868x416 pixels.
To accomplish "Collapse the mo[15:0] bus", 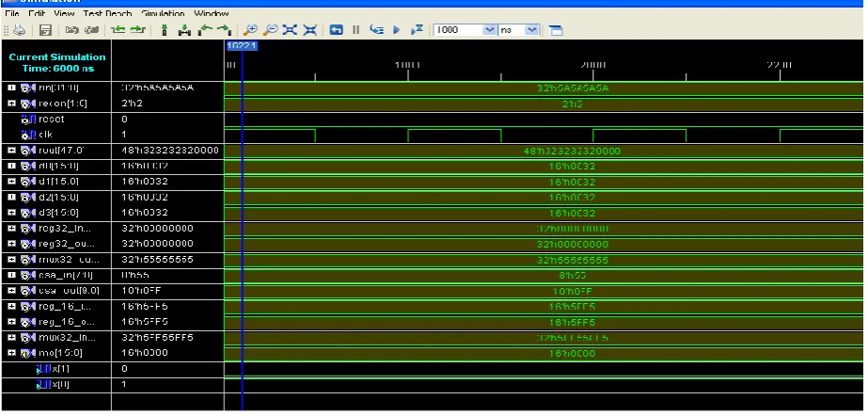I will 11,353.
